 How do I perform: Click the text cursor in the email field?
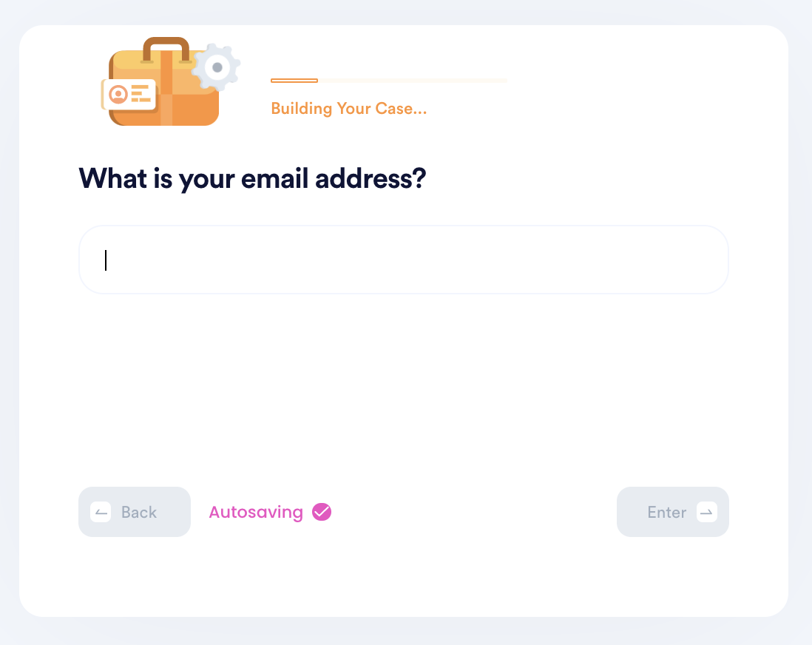tap(106, 260)
